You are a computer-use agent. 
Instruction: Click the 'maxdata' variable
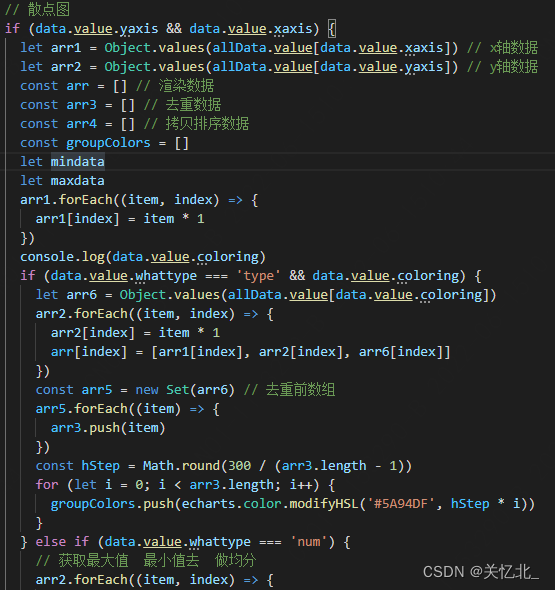coord(78,181)
